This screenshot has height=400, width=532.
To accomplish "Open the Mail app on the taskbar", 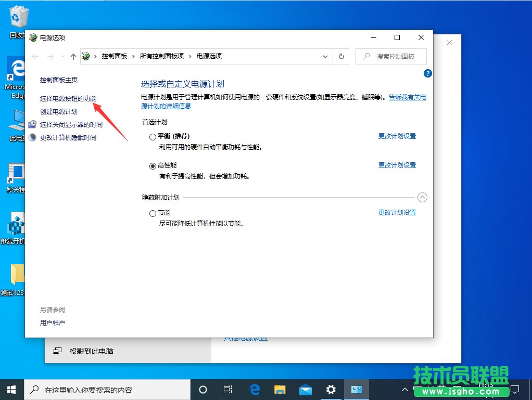I will coord(305,389).
